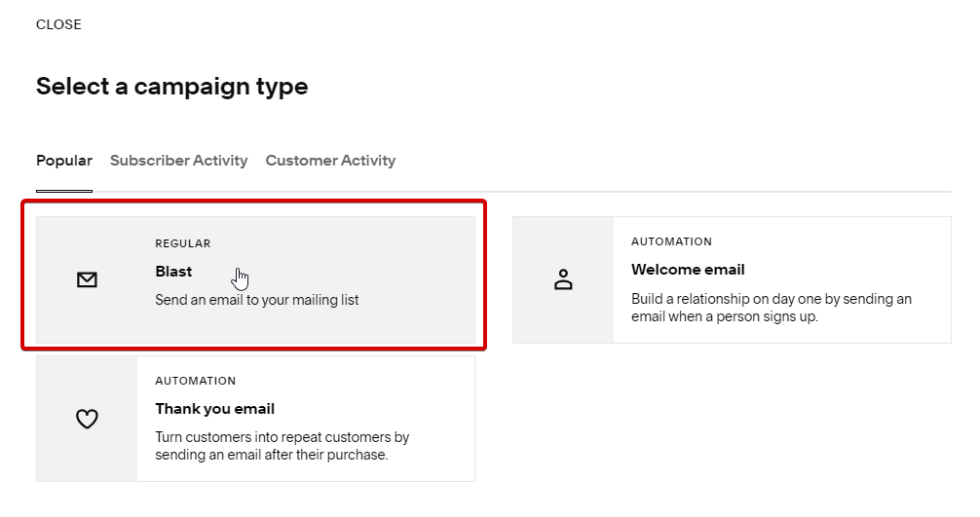Click "Send an email to your mailing list" text
The width and height of the screenshot is (980, 517).
click(x=257, y=300)
